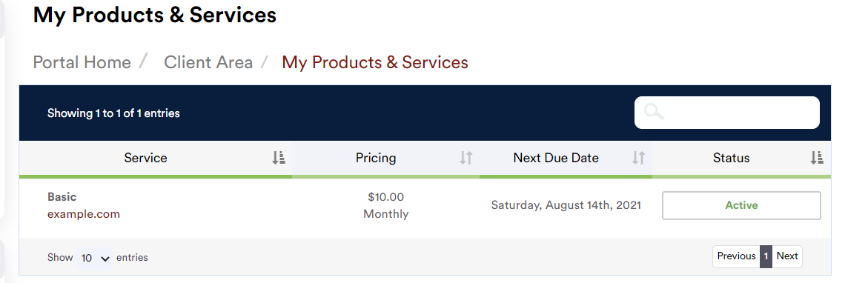Click the Next Due Date header
This screenshot has height=283, width=868.
[556, 158]
